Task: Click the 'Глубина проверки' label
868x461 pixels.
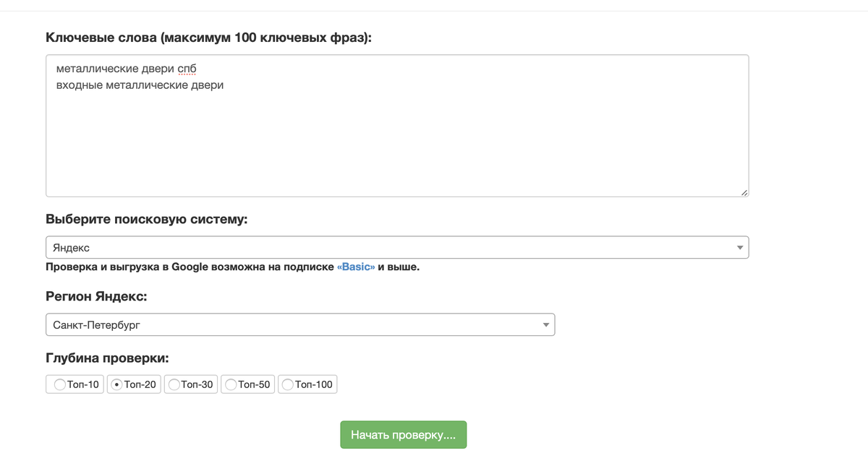Action: [106, 358]
